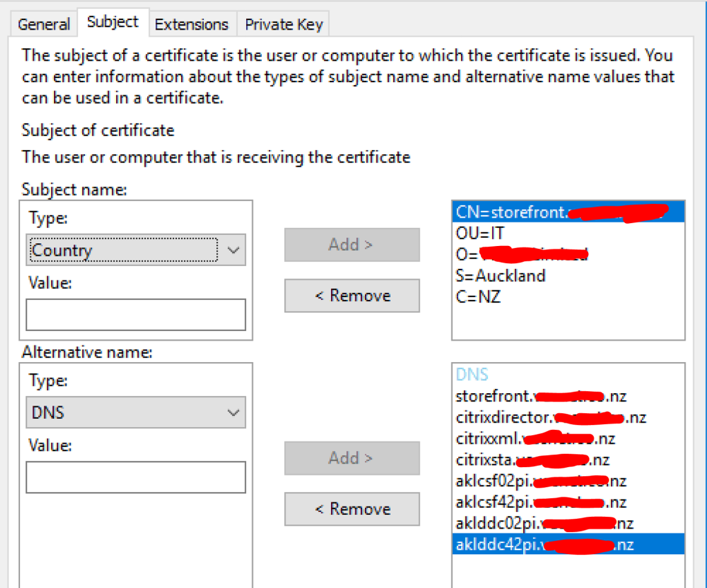Open the Extensions tab
Screen dimensions: 707x588
tap(192, 23)
